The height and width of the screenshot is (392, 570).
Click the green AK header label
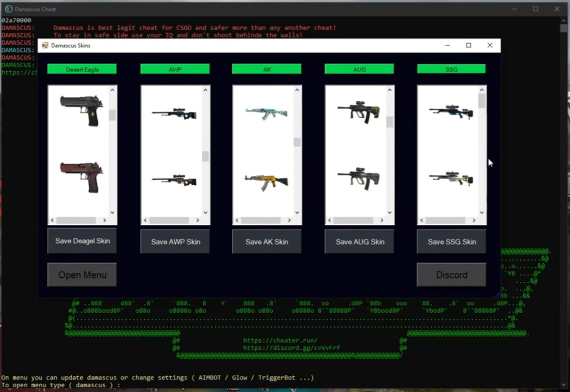[x=267, y=69]
